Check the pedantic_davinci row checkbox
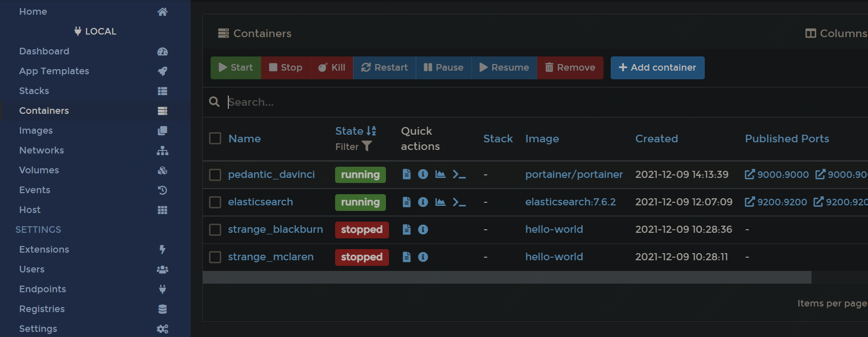868x337 pixels. (x=215, y=175)
